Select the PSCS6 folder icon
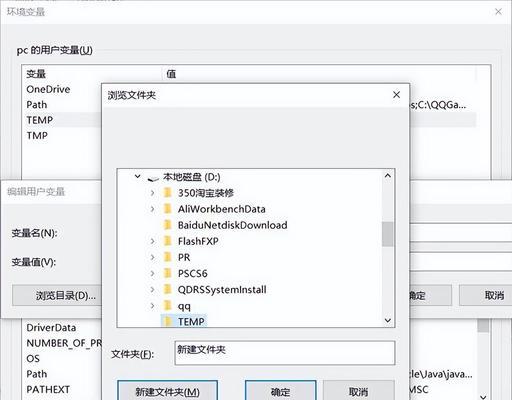The width and height of the screenshot is (512, 400). point(167,273)
